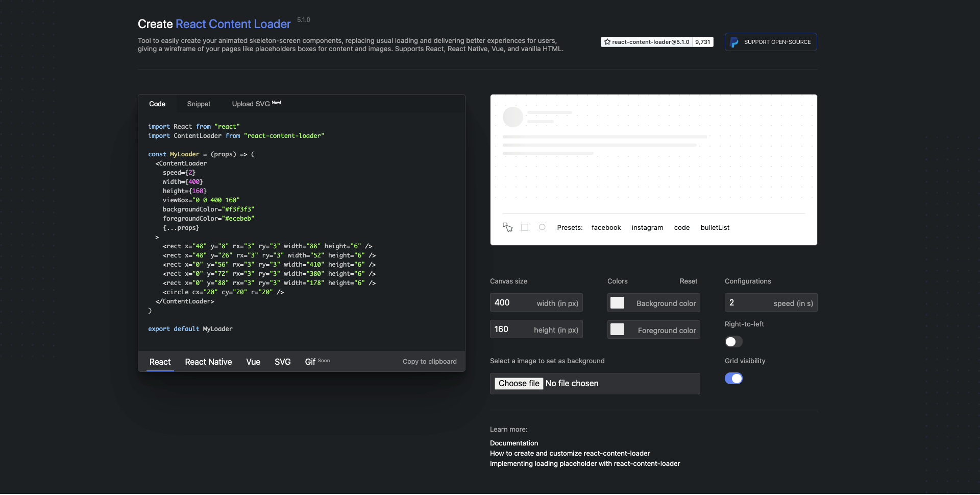Switch to the Code tab

[x=157, y=104]
